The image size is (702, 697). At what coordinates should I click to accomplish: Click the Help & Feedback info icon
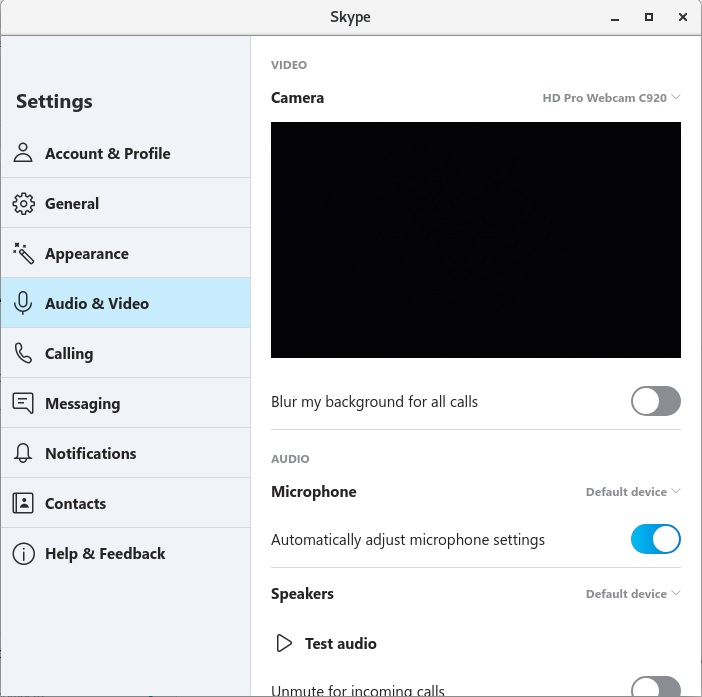click(23, 554)
